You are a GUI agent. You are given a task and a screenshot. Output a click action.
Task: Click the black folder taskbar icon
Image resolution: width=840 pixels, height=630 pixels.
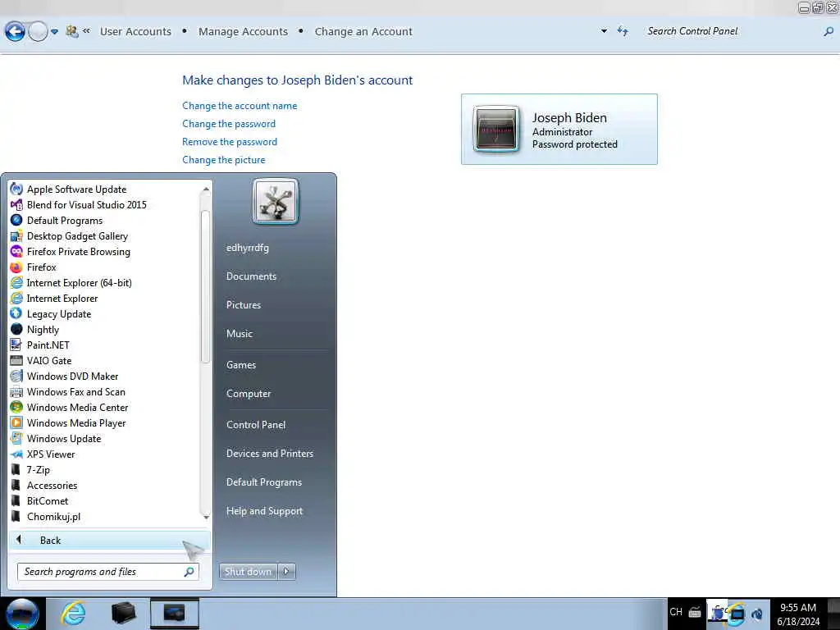[123, 614]
